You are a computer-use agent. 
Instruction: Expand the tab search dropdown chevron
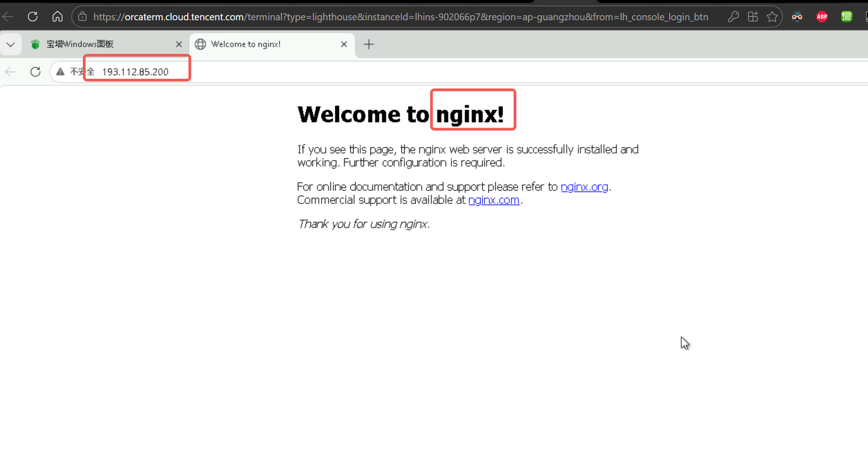point(11,44)
